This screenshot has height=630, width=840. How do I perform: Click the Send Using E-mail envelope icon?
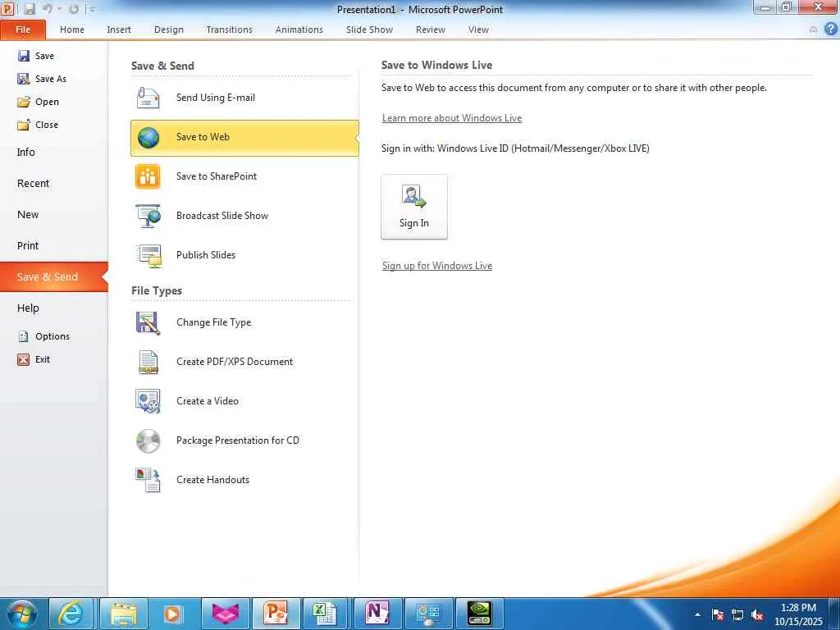click(x=148, y=98)
